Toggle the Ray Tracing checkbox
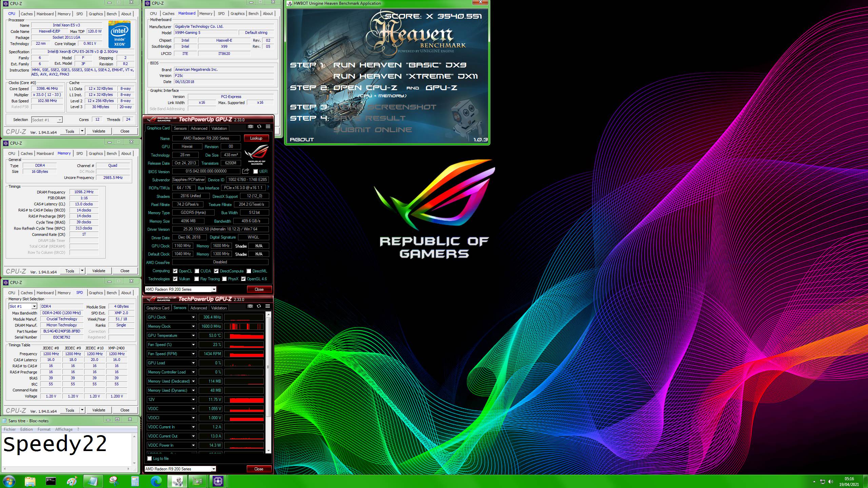This screenshot has width=868, height=488. click(x=196, y=279)
